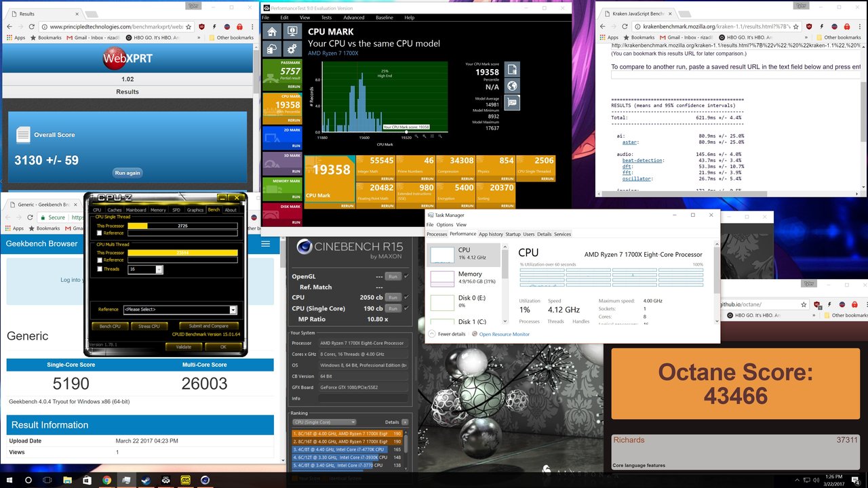Click the Cinebench icon on the taskbar
Image resolution: width=868 pixels, height=488 pixels.
(x=205, y=480)
